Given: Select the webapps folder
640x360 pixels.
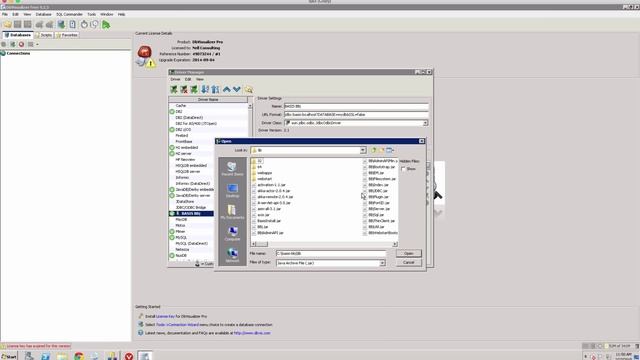Looking at the screenshot, I should point(262,173).
